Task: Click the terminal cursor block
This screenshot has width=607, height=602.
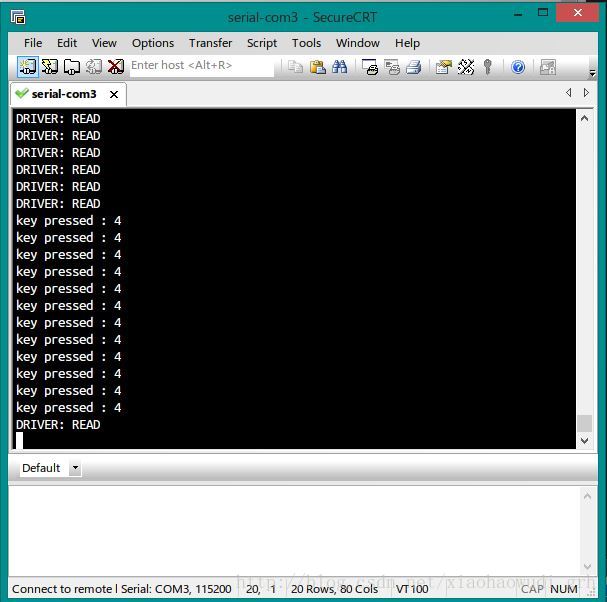Action: tap(19, 441)
